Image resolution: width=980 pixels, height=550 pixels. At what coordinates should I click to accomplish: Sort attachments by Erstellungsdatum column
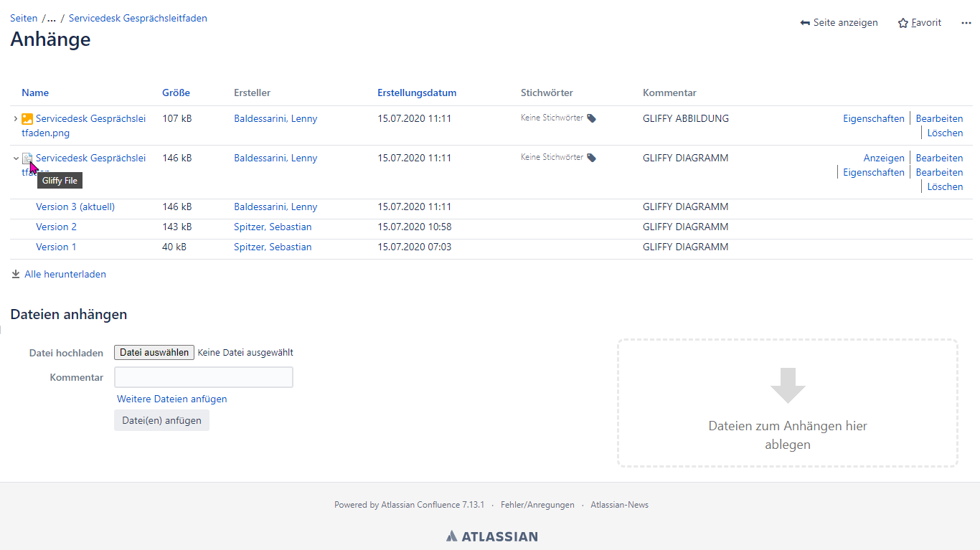point(417,93)
